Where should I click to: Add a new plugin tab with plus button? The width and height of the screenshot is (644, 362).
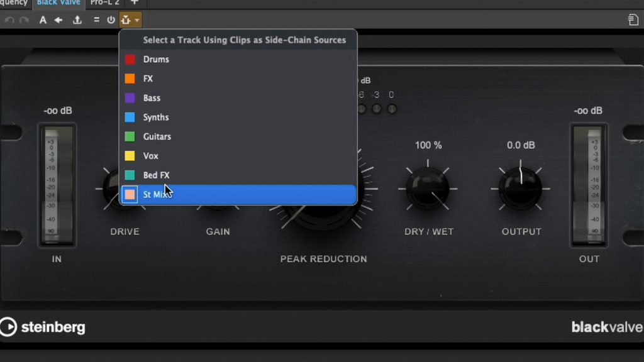(134, 3)
